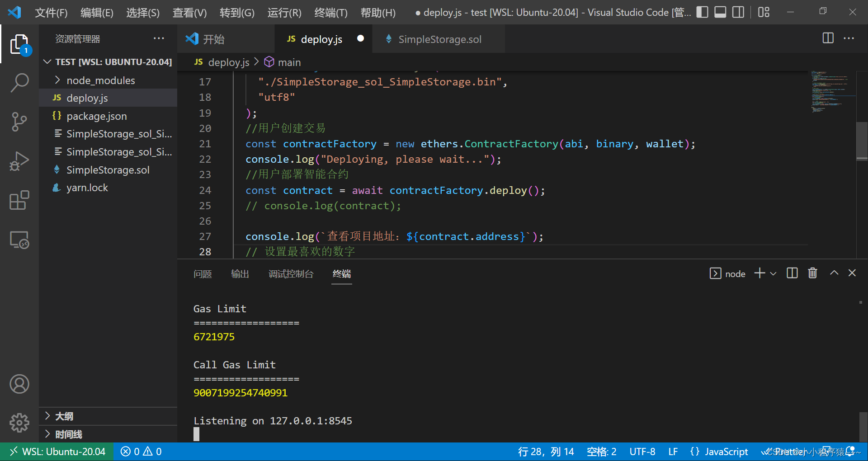Toggle secondary sidebar layout icon
Viewport: 868px width, 461px height.
point(738,12)
